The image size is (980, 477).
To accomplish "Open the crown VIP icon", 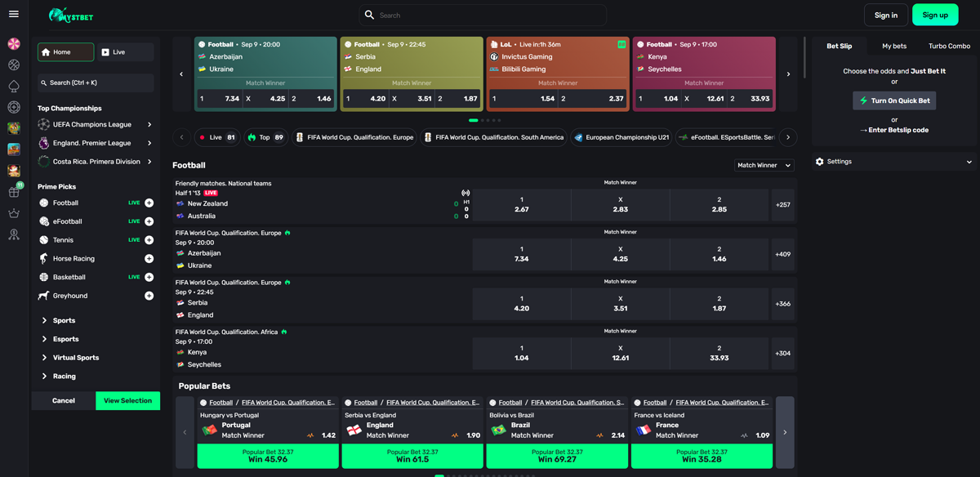I will 14,213.
